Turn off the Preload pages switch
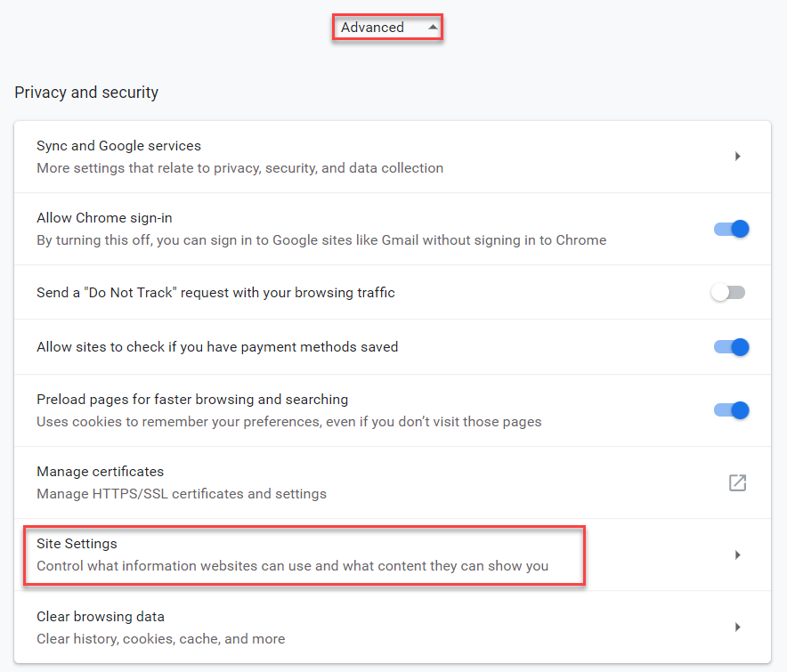This screenshot has width=787, height=672. 731,410
